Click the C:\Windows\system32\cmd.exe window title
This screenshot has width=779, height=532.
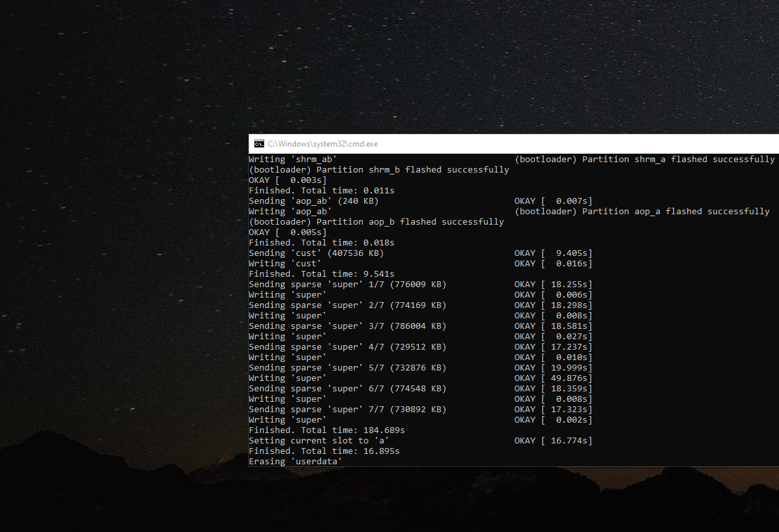point(322,144)
